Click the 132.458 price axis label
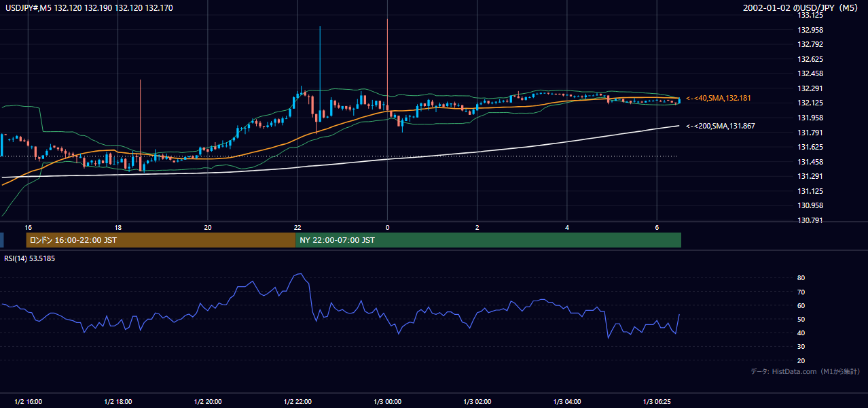 (810, 73)
